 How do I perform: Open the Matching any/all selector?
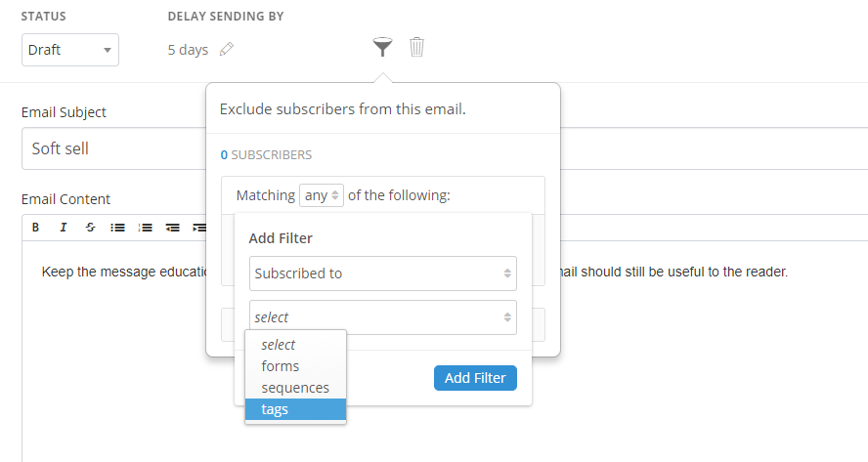click(x=322, y=195)
